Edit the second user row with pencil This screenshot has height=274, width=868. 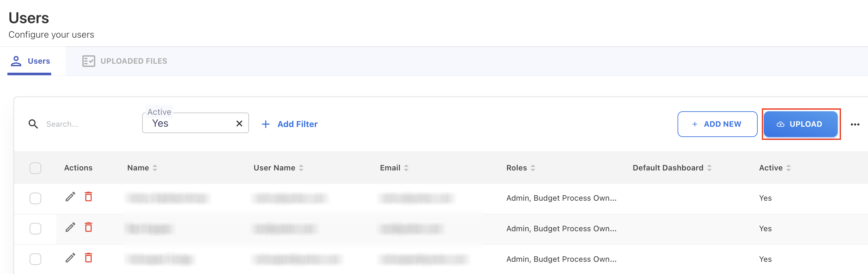tap(70, 227)
